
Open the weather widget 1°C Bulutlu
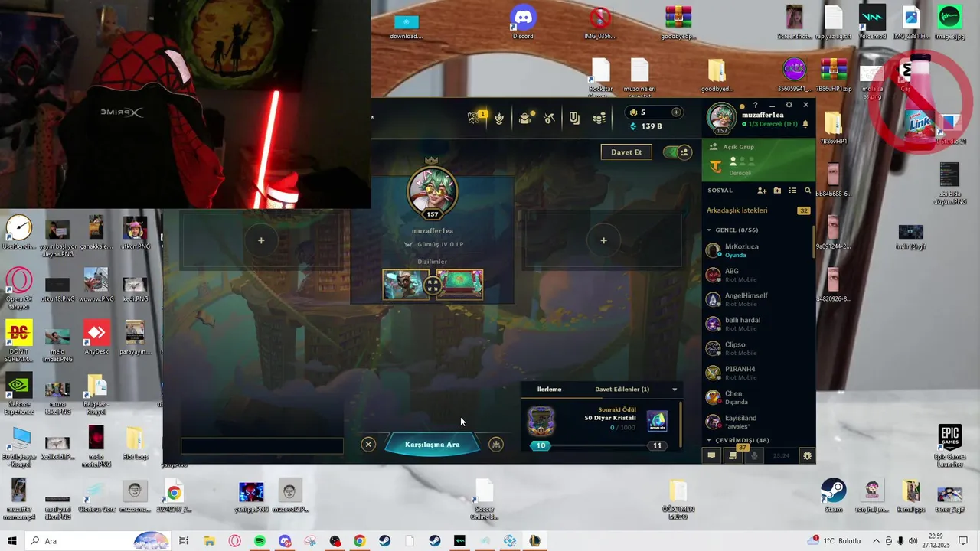point(835,541)
